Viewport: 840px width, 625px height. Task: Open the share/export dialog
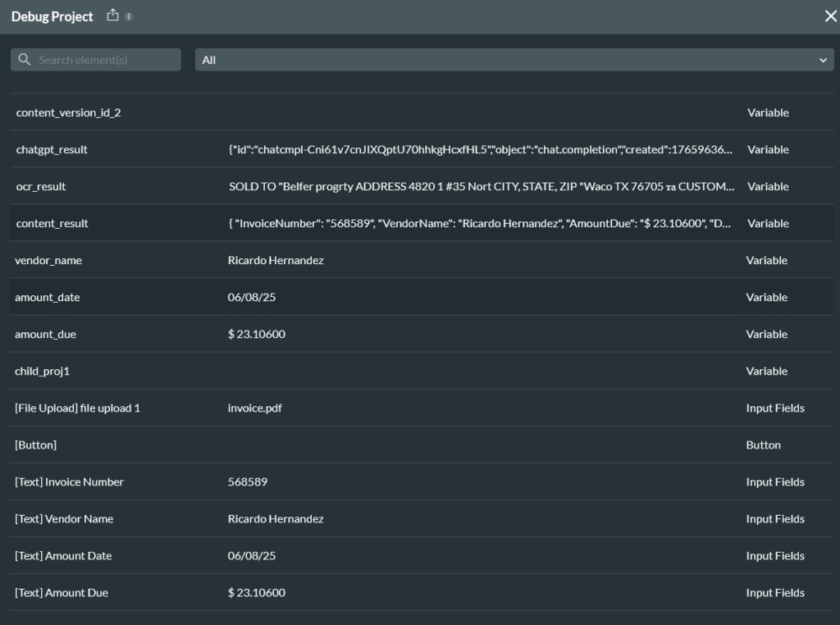[x=112, y=15]
